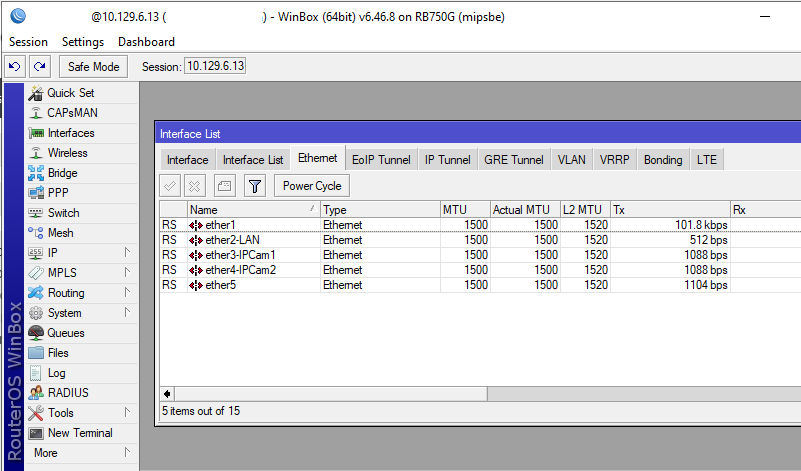Expand the MPLS submenu arrow
801x471 pixels.
coord(127,272)
